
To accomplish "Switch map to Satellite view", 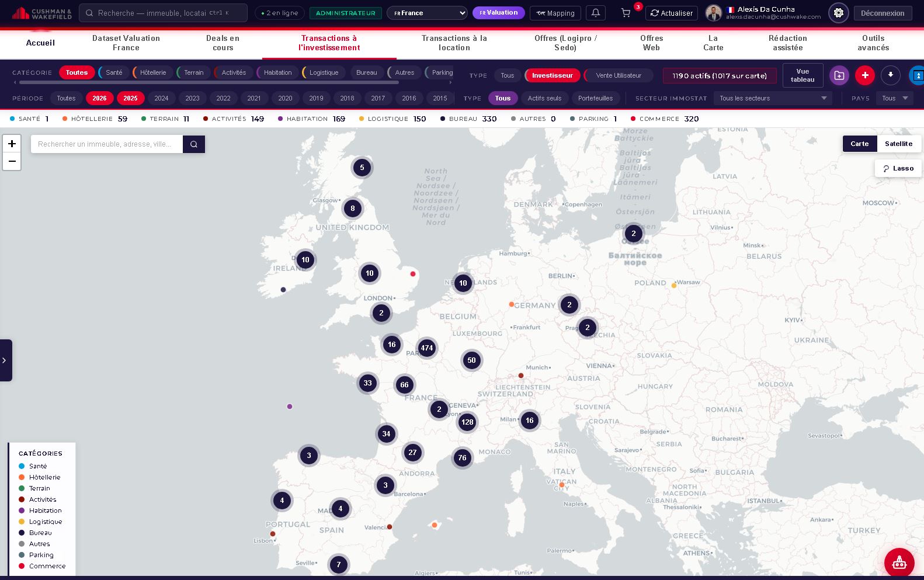I will 898,144.
